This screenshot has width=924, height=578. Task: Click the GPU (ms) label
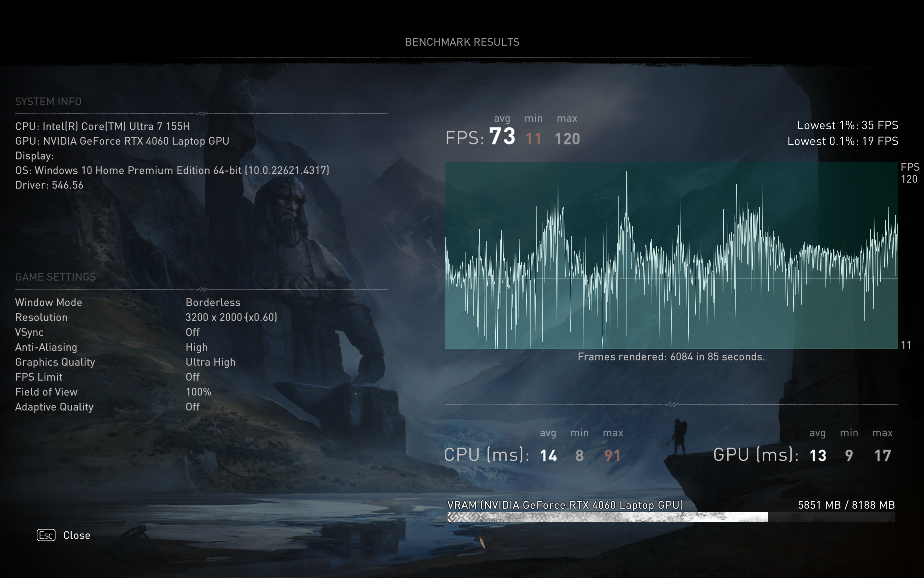click(x=756, y=455)
